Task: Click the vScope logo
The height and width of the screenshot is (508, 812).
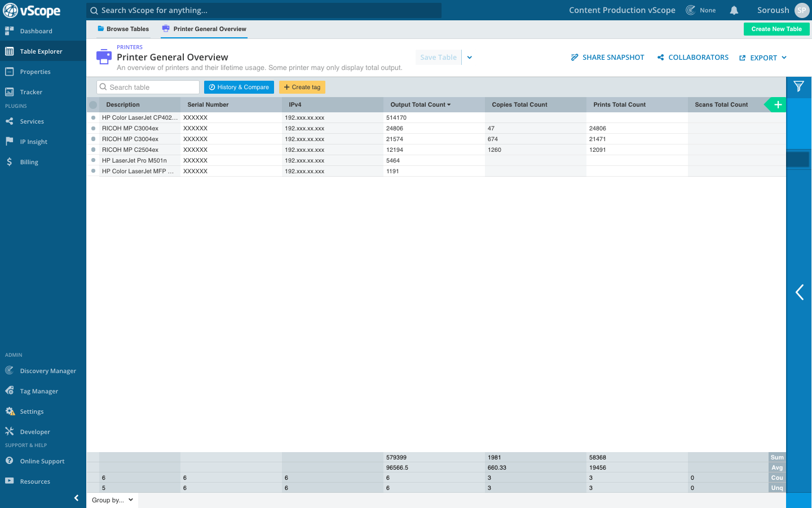Action: [x=32, y=10]
